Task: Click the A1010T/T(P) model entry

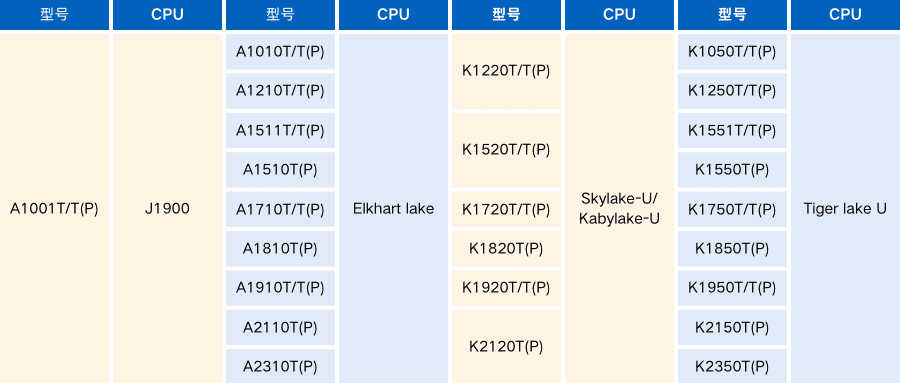Action: pyautogui.click(x=280, y=52)
